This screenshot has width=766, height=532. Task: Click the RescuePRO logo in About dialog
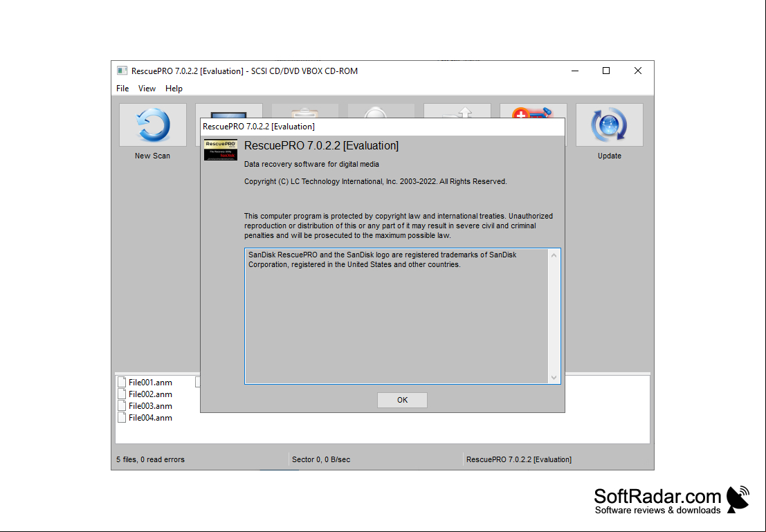coord(221,149)
